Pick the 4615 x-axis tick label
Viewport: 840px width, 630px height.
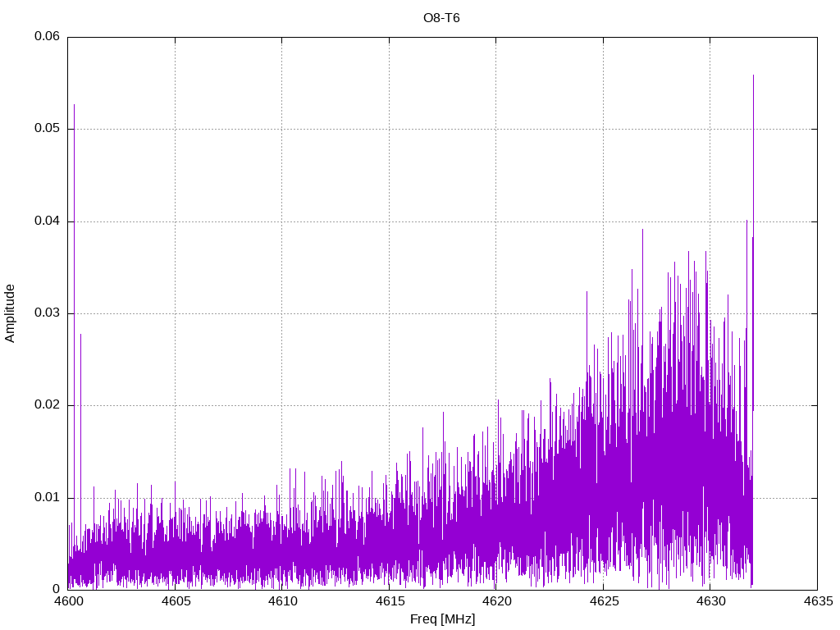click(x=389, y=602)
